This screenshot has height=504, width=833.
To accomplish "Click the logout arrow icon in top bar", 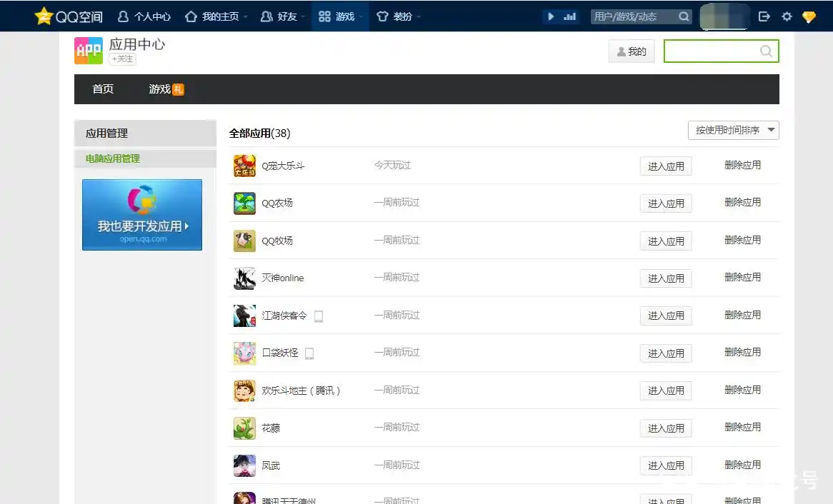I will [764, 16].
